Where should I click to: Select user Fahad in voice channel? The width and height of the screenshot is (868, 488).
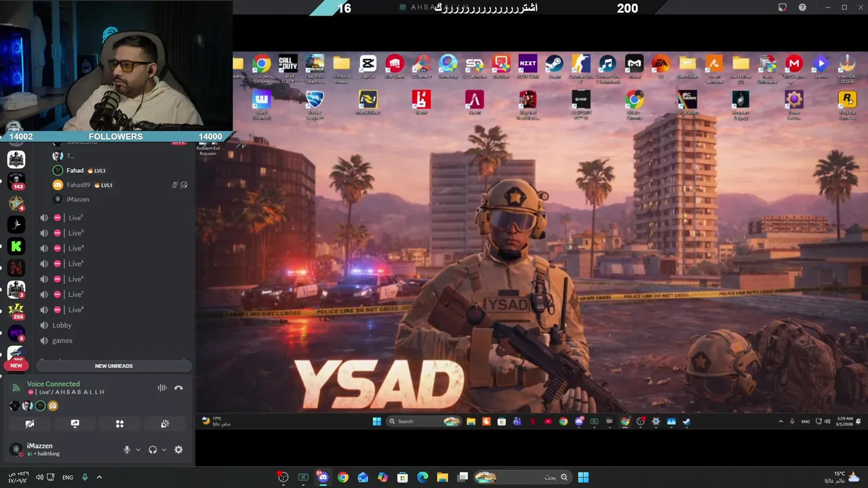pyautogui.click(x=75, y=170)
